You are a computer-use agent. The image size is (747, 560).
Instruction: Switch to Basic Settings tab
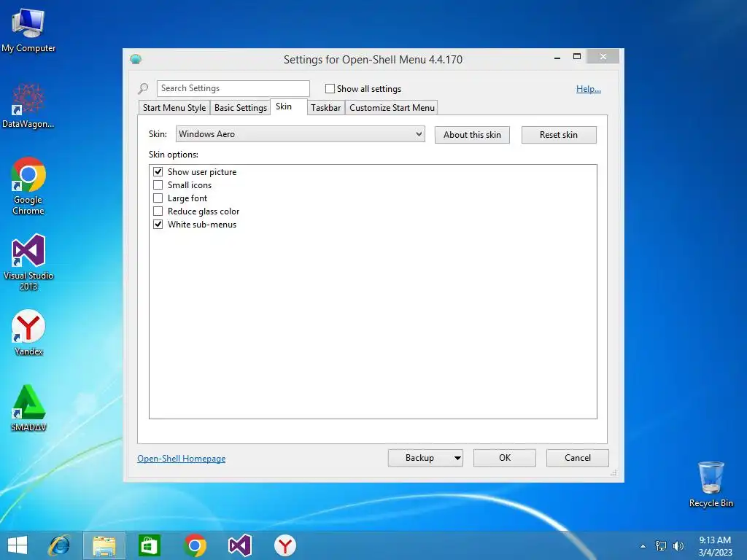241,108
